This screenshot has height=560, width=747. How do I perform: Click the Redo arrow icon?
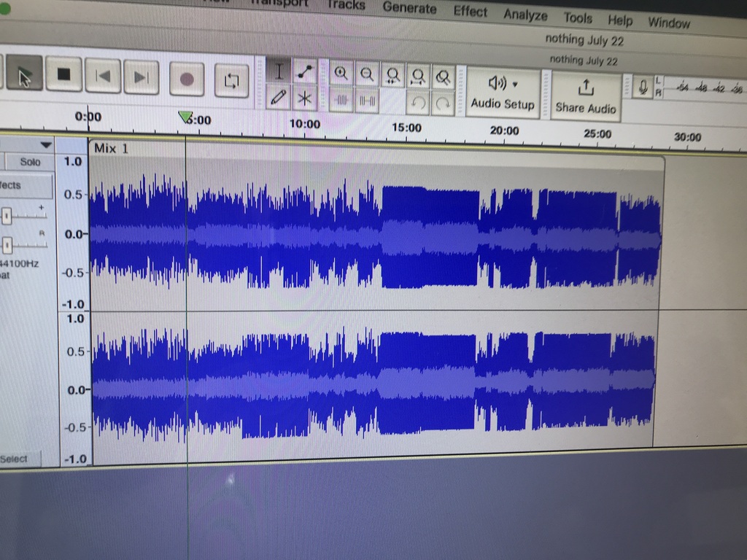[443, 104]
